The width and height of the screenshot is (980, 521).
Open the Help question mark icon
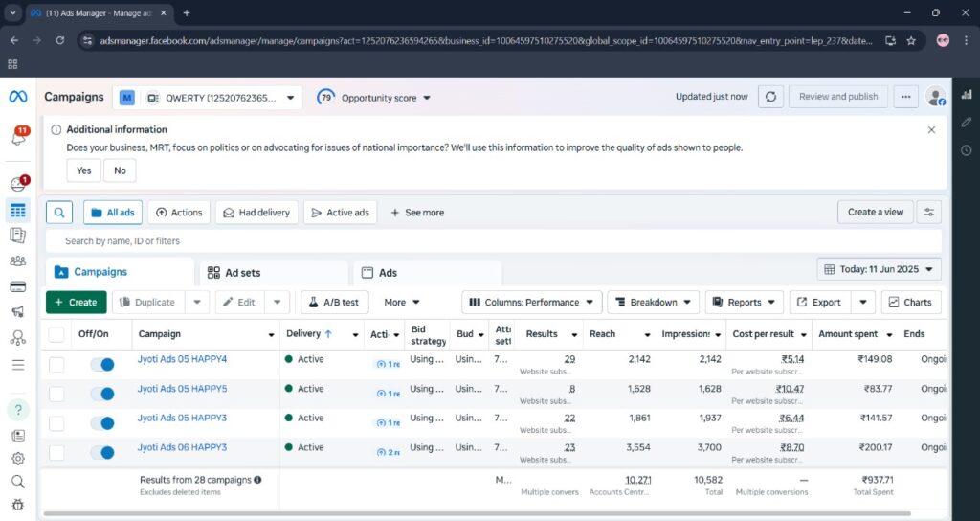(18, 410)
